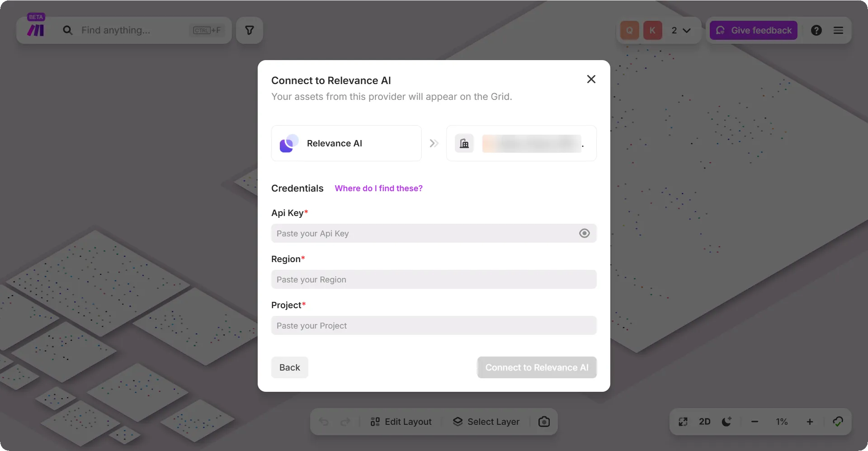868x451 pixels.
Task: Click the Api Key input field
Action: [434, 233]
